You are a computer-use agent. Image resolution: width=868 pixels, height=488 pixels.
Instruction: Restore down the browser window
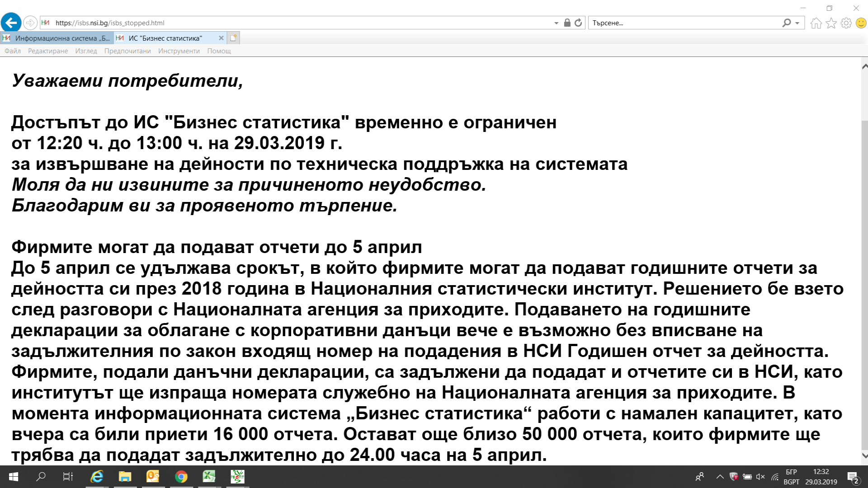[x=829, y=8]
